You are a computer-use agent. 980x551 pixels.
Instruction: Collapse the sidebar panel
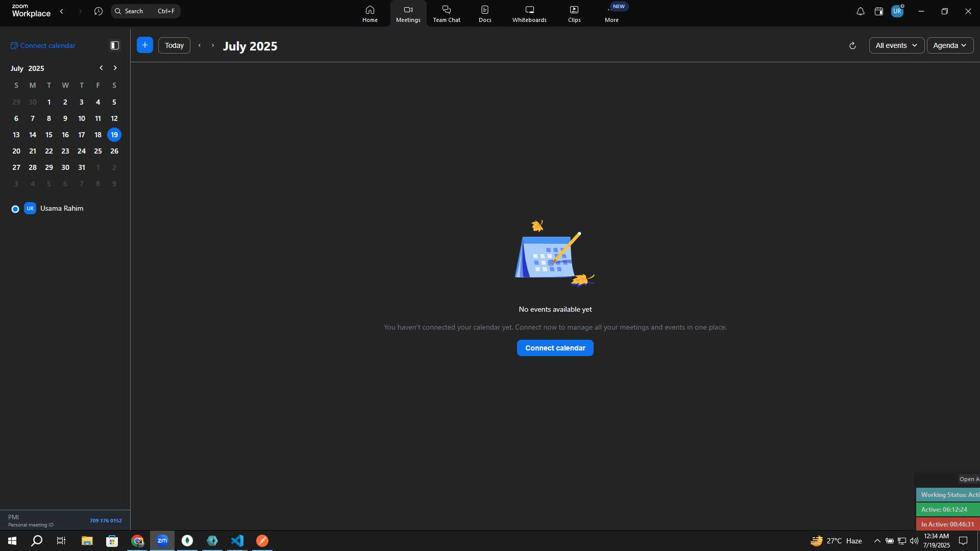tap(115, 45)
